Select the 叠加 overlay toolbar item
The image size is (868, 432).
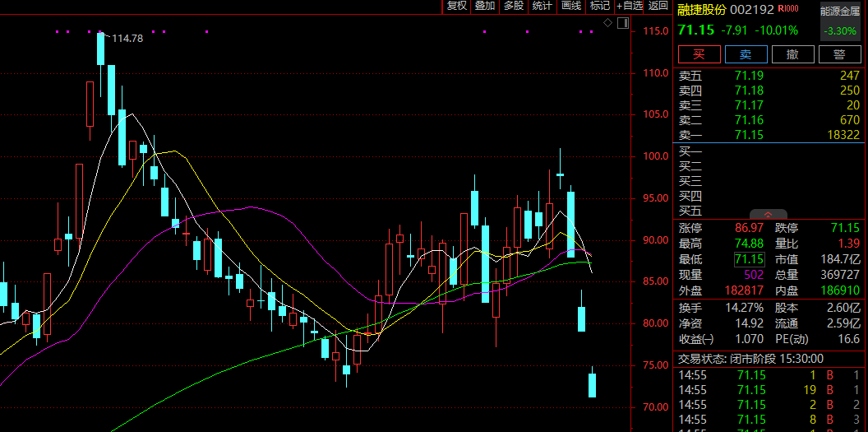pos(485,6)
